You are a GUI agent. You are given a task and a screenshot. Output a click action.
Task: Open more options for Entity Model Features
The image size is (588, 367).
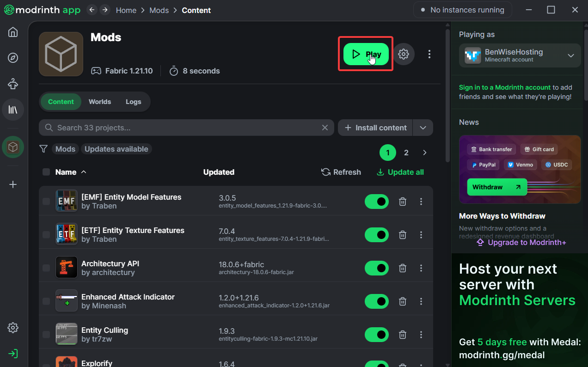point(421,202)
